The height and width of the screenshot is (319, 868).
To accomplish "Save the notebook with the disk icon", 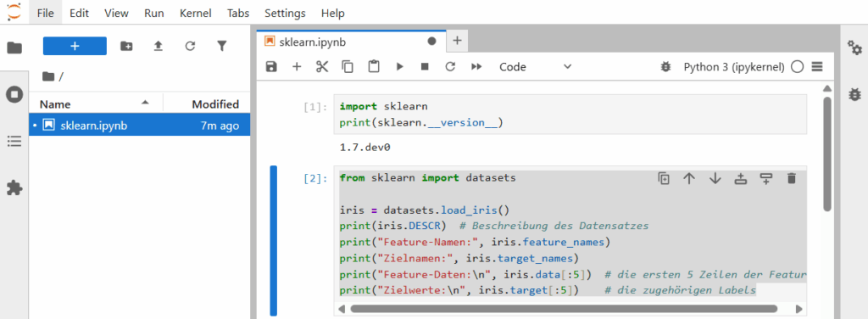I will [271, 66].
